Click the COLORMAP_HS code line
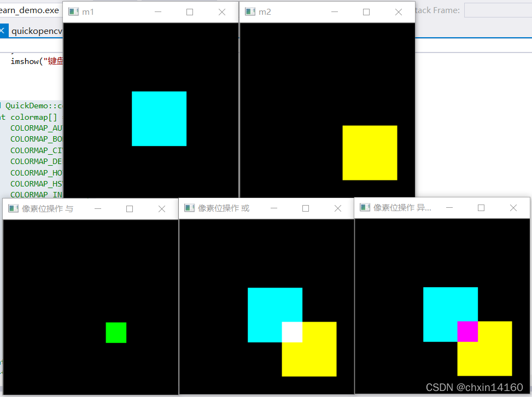This screenshot has height=397, width=532. 37,184
